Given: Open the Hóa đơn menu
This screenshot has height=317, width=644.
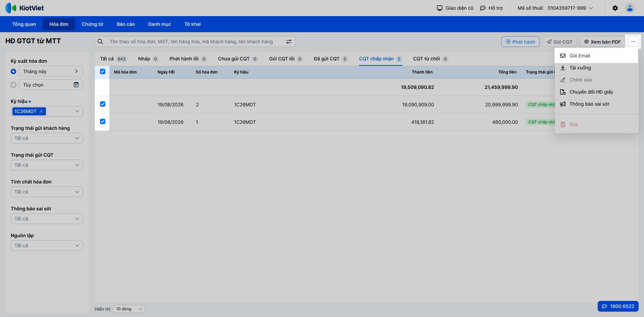Looking at the screenshot, I should coord(59,24).
